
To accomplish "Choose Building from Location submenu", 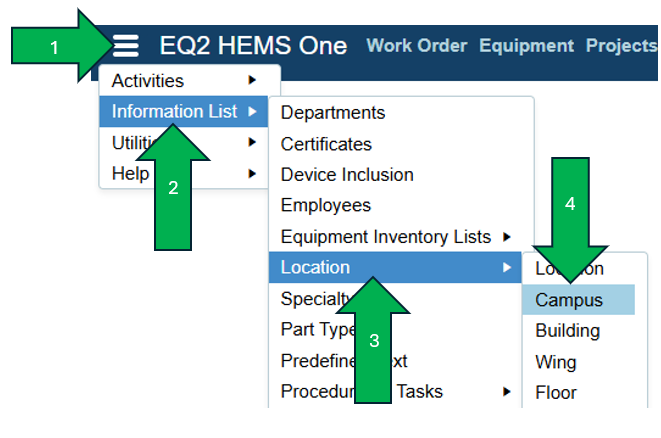I will click(x=567, y=331).
